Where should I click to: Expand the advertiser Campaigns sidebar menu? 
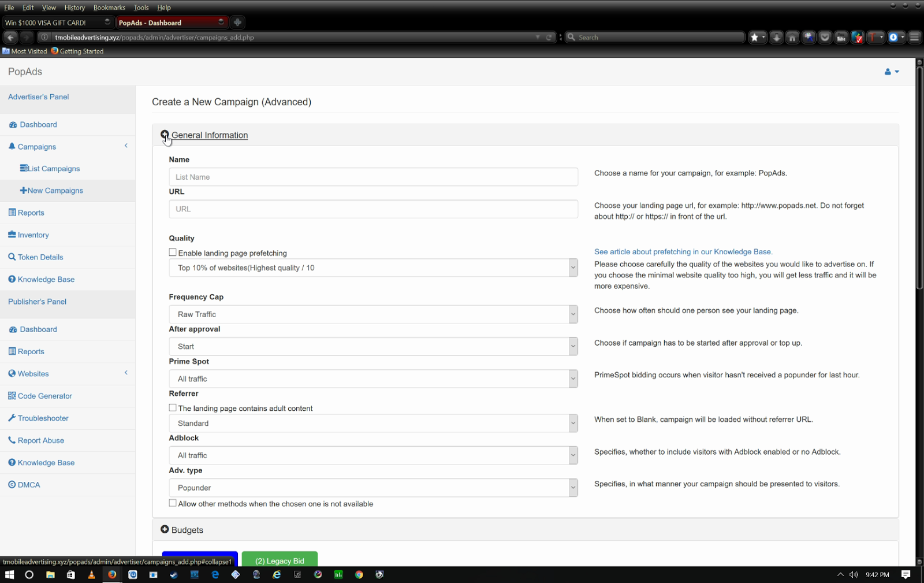pyautogui.click(x=68, y=147)
